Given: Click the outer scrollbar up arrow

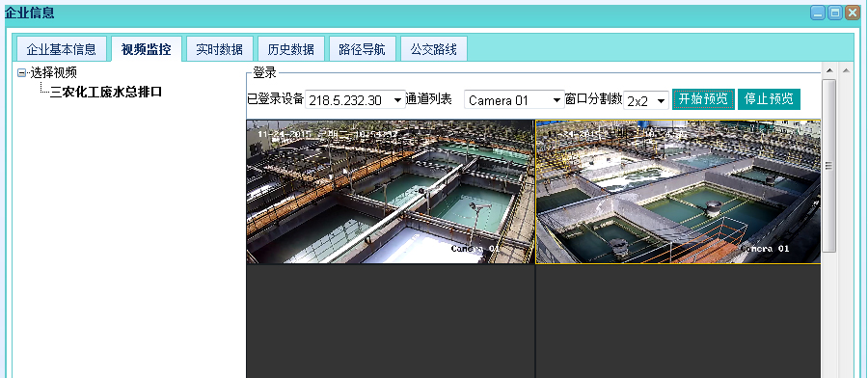Looking at the screenshot, I should click(x=846, y=70).
